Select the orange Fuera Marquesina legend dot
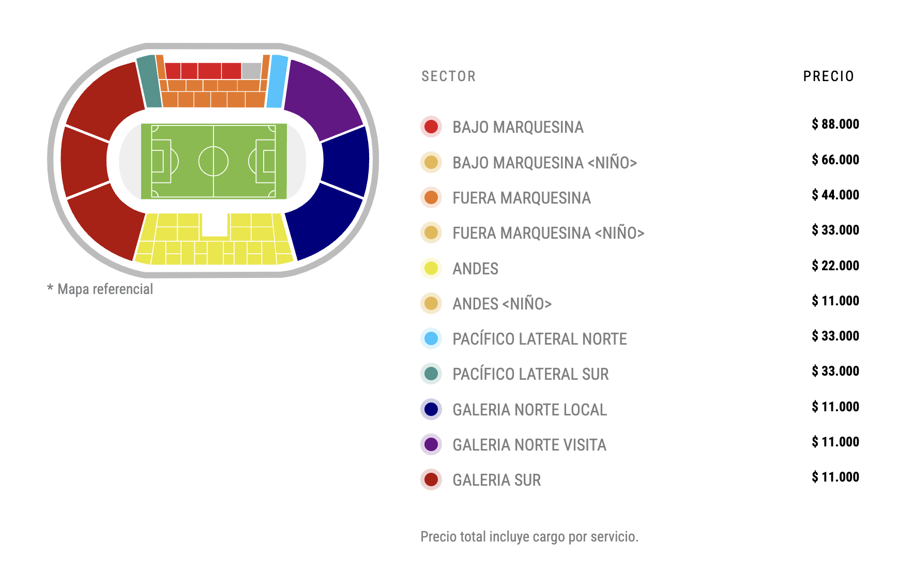This screenshot has width=913, height=588. (431, 197)
